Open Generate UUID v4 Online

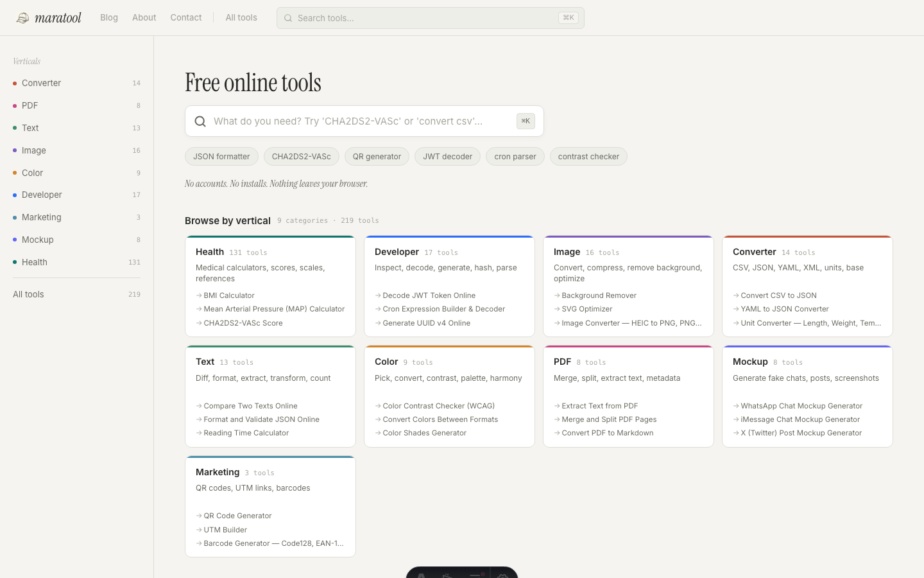423,323
